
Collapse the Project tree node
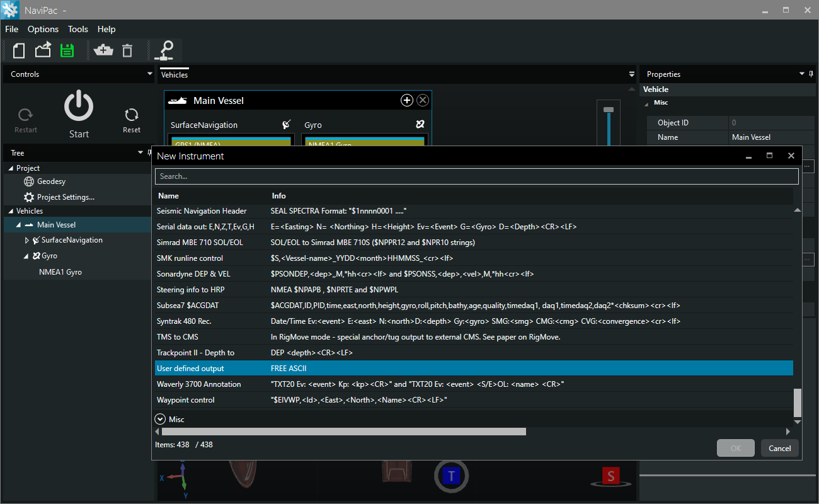pyautogui.click(x=10, y=168)
